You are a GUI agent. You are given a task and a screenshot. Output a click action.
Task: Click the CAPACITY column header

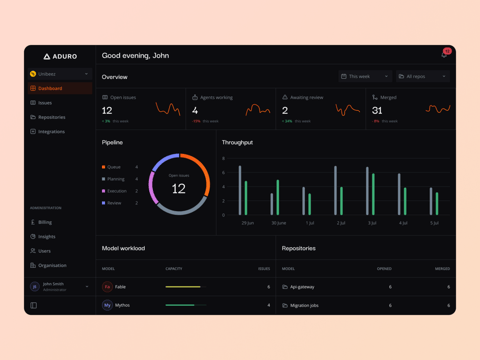pos(174,269)
